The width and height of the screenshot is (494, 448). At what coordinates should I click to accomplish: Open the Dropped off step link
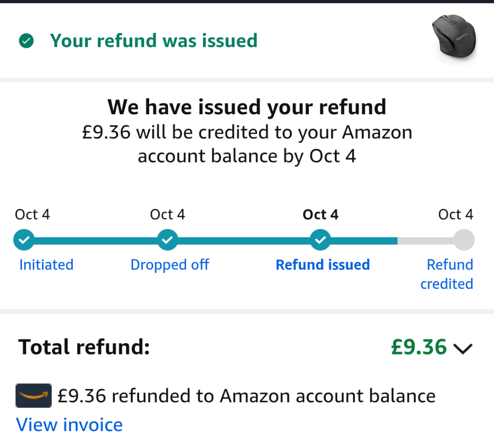pos(170,265)
